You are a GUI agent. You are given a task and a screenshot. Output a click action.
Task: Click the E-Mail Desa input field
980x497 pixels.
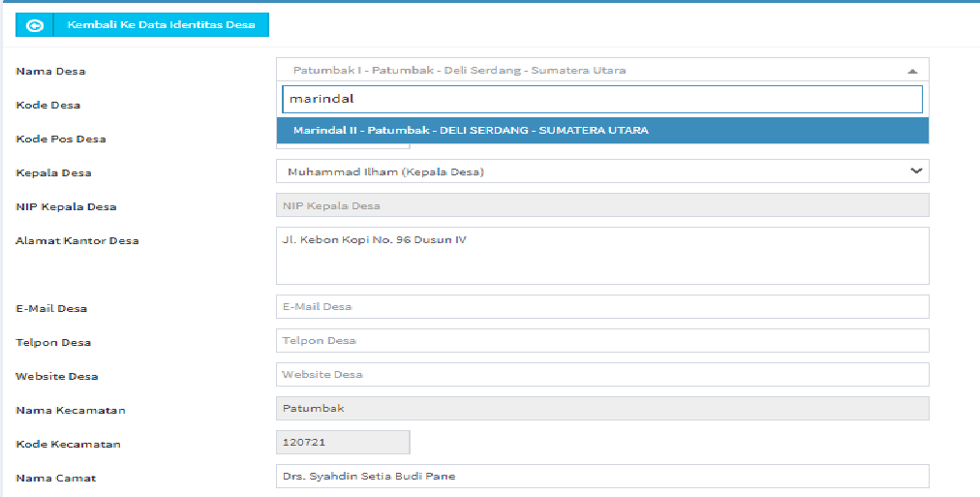602,306
